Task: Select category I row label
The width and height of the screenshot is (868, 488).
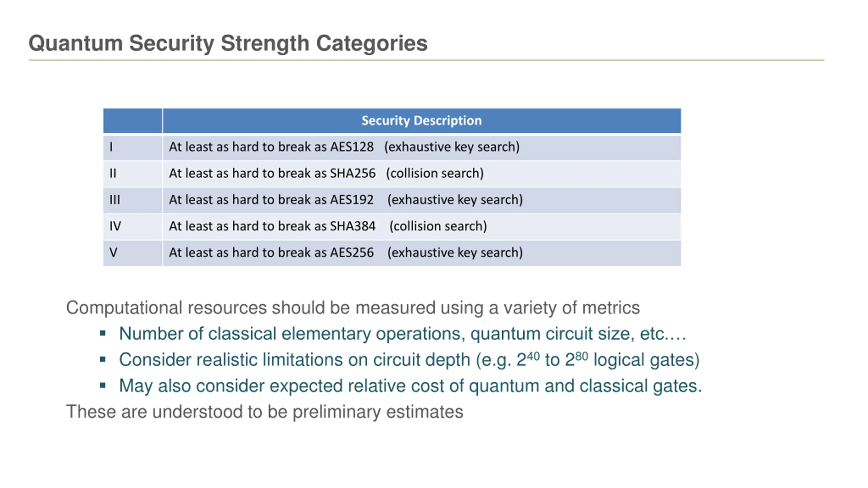Action: tap(133, 147)
